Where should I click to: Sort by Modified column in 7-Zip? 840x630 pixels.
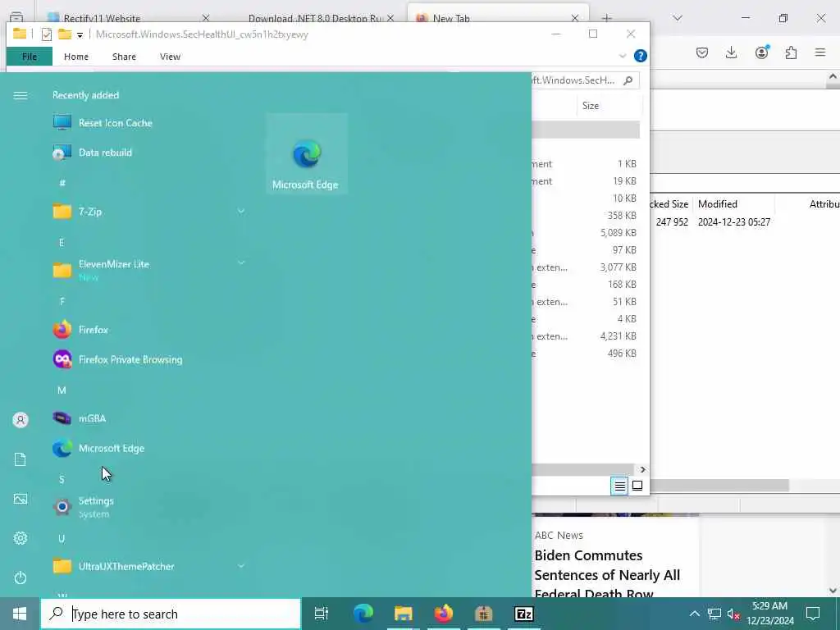click(717, 204)
